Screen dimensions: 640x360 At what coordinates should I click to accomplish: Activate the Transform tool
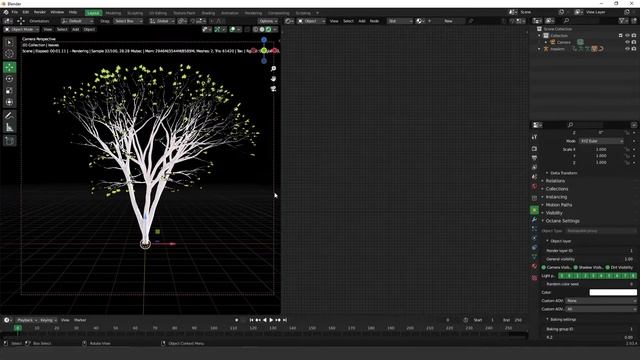(x=9, y=102)
